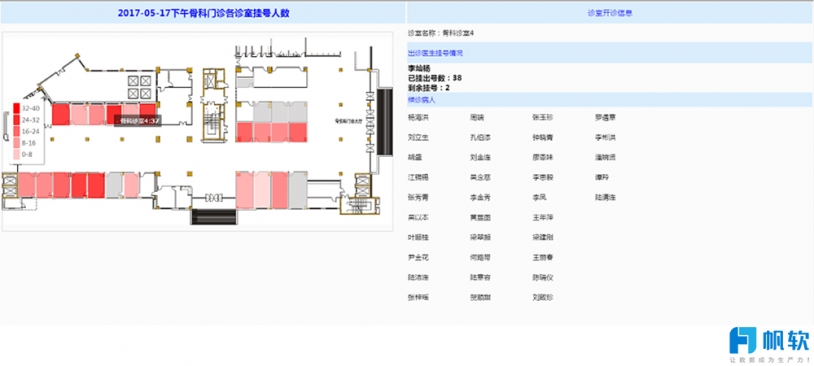Click the 已挂出号数：38 text
814x366 pixels.
(x=435, y=78)
